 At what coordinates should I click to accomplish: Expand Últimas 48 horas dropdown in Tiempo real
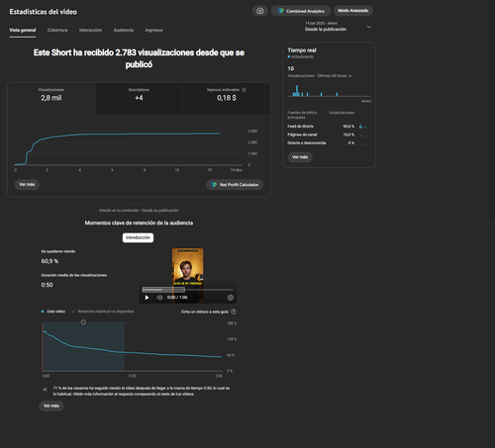click(320, 76)
